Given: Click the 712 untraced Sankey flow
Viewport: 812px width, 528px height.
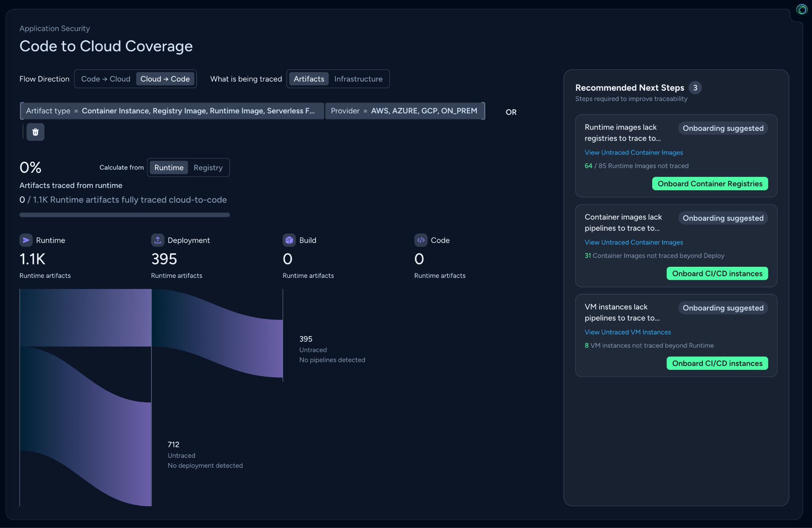Looking at the screenshot, I should coord(86,426).
